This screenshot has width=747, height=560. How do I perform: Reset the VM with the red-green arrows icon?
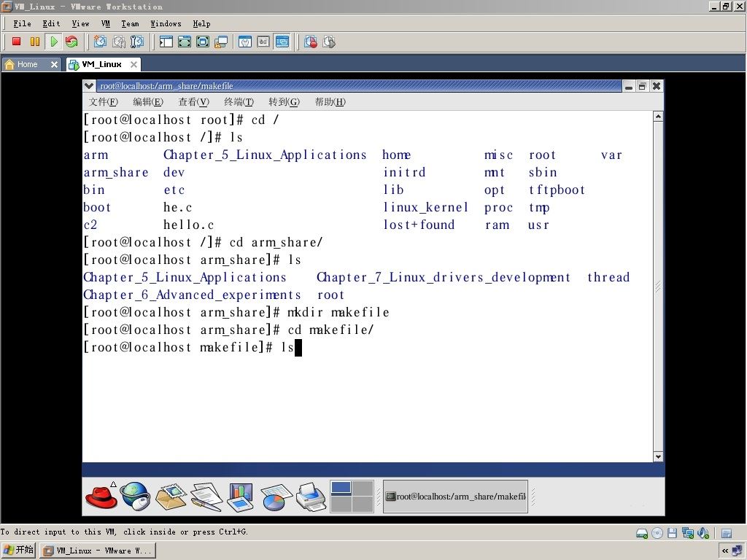(72, 42)
